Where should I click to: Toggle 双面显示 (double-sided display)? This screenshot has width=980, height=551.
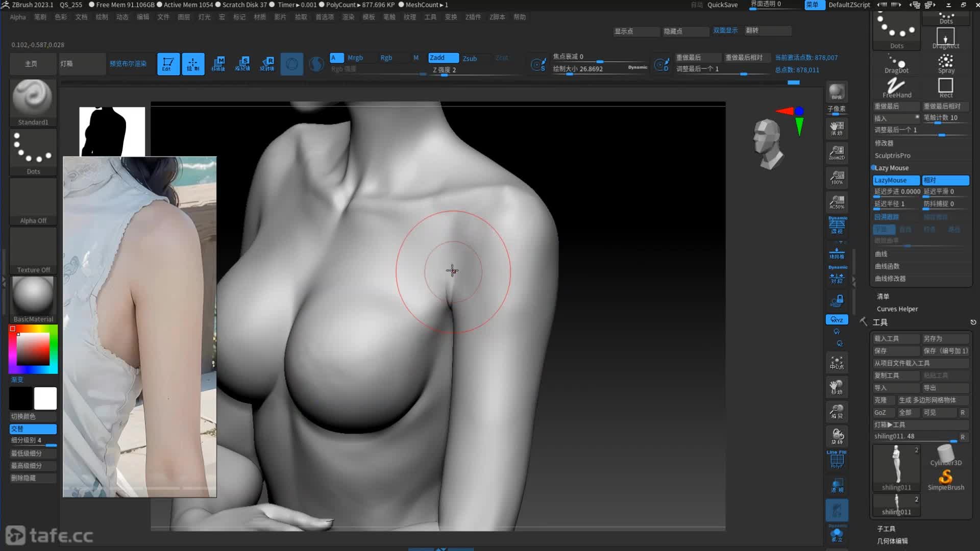click(x=725, y=31)
